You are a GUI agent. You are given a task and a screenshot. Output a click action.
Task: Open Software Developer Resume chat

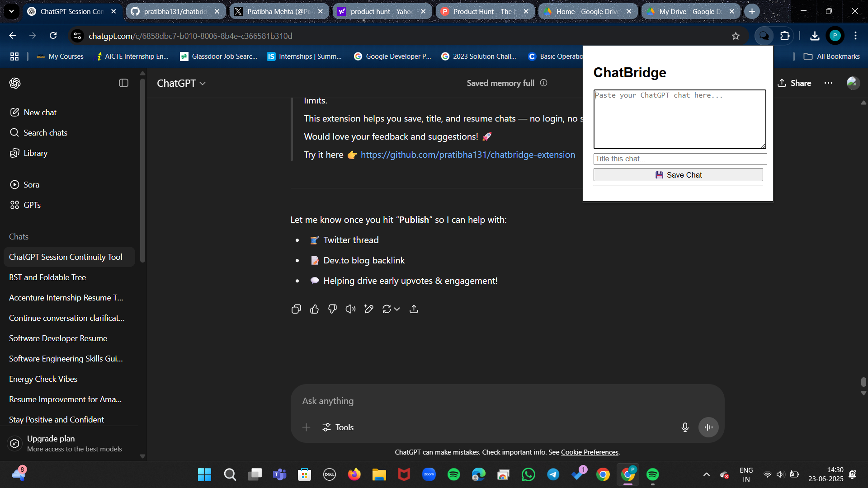tap(70, 338)
